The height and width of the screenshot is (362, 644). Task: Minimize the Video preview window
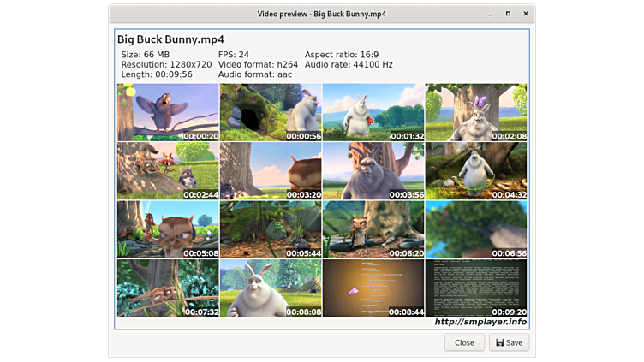[x=491, y=14]
